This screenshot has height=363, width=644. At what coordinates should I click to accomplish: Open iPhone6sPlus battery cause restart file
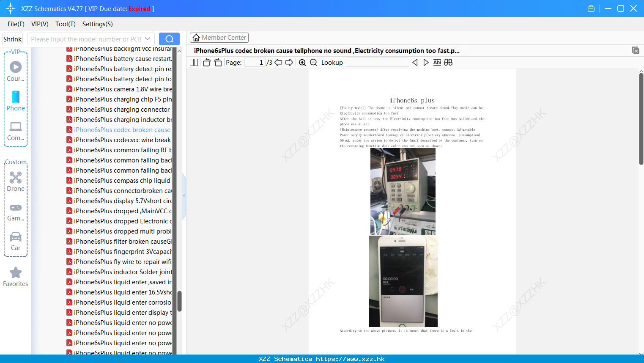click(119, 59)
